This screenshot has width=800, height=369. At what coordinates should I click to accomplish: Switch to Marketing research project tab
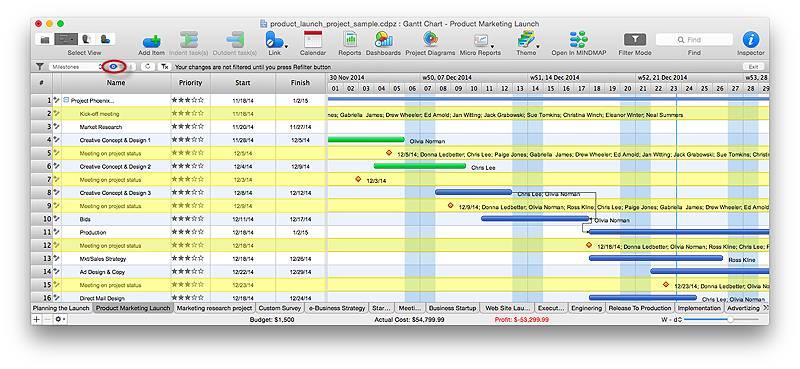coord(214,308)
